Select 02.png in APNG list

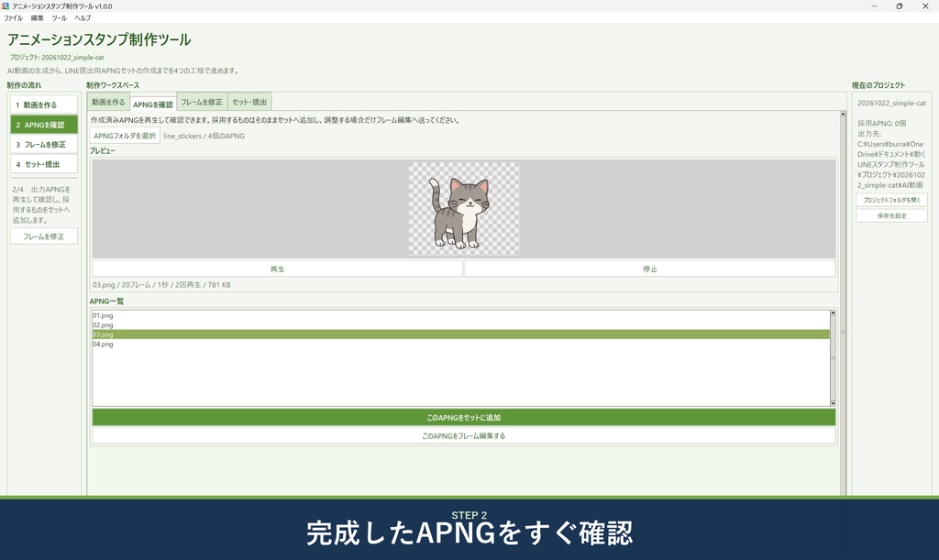[460, 324]
